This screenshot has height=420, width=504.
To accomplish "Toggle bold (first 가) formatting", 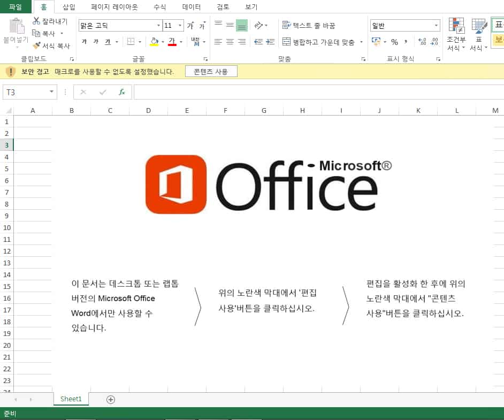I will pyautogui.click(x=84, y=42).
